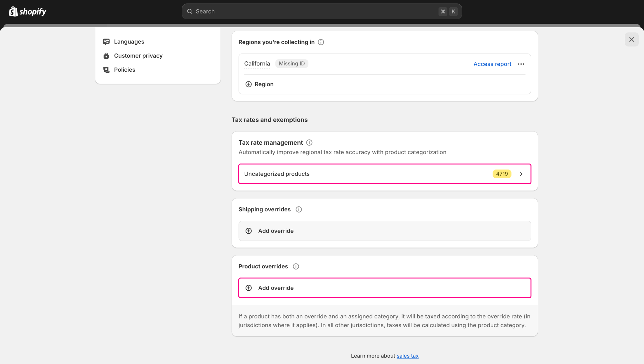Viewport: 644px width, 364px height.
Task: Open Customer privacy settings
Action: [138, 56]
